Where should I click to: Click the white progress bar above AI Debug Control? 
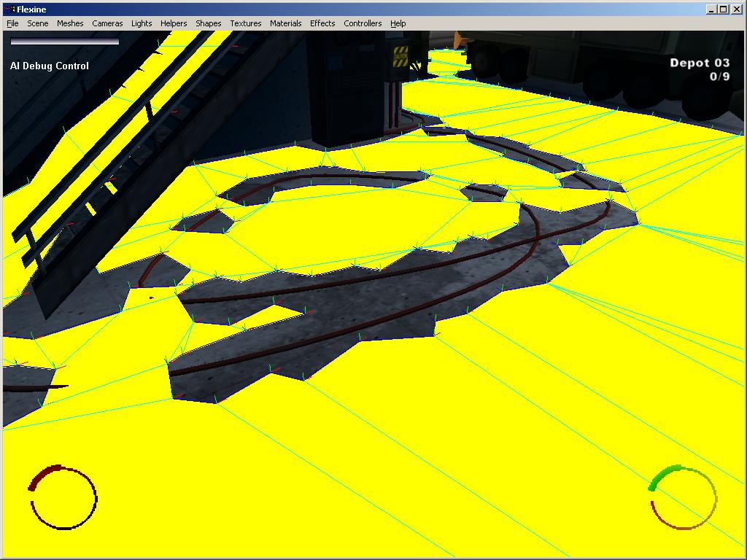tap(65, 42)
